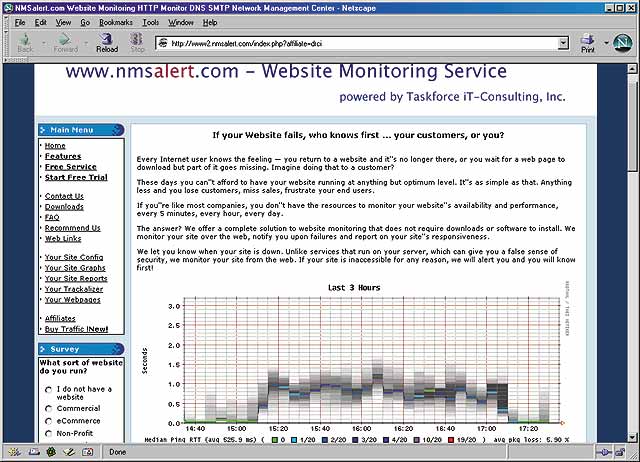This screenshot has height=462, width=640.
Task: Open the Contact Us link
Action: point(64,196)
